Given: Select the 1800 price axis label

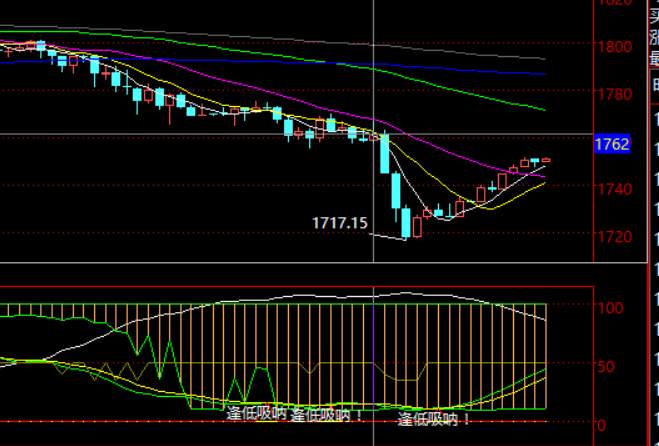Looking at the screenshot, I should click(615, 46).
